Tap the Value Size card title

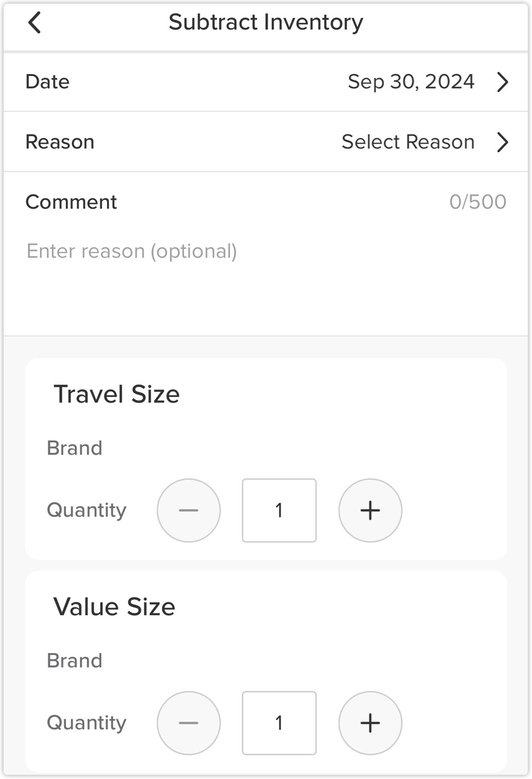tap(114, 607)
